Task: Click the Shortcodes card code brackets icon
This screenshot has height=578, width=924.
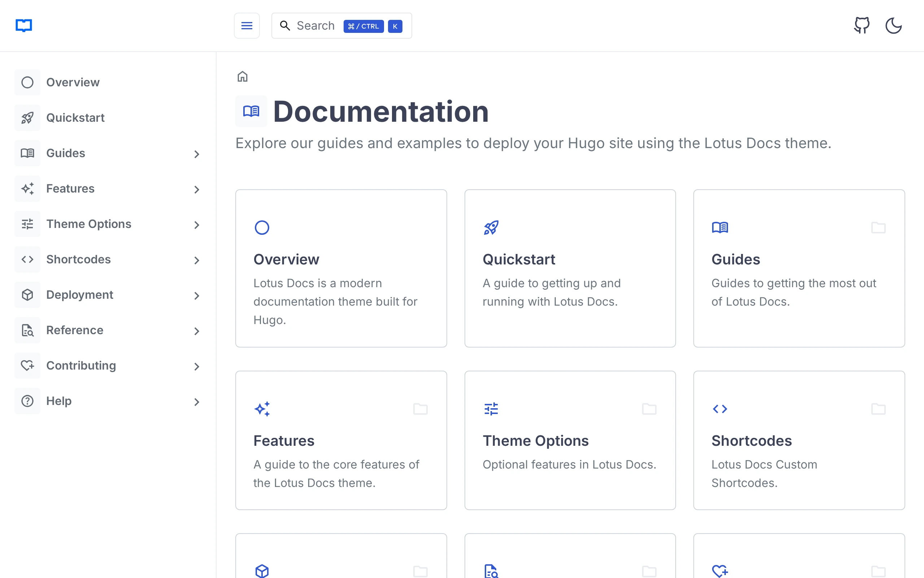Action: click(720, 409)
